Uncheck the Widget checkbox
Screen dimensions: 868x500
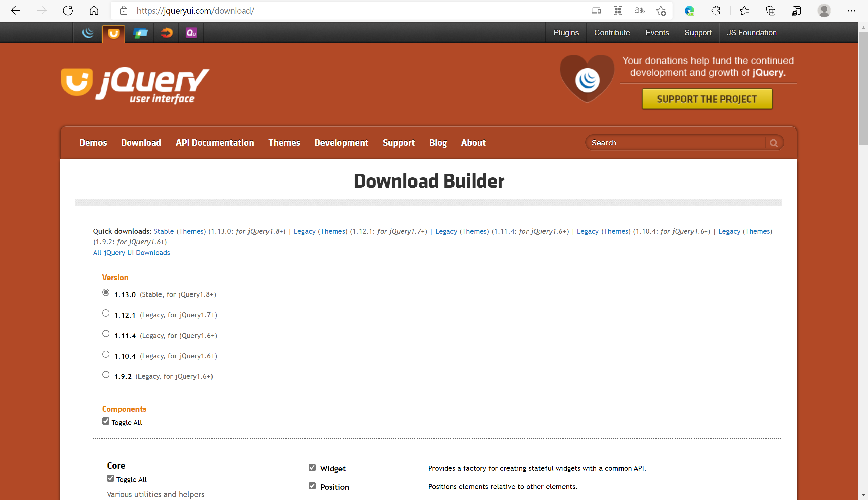point(312,467)
